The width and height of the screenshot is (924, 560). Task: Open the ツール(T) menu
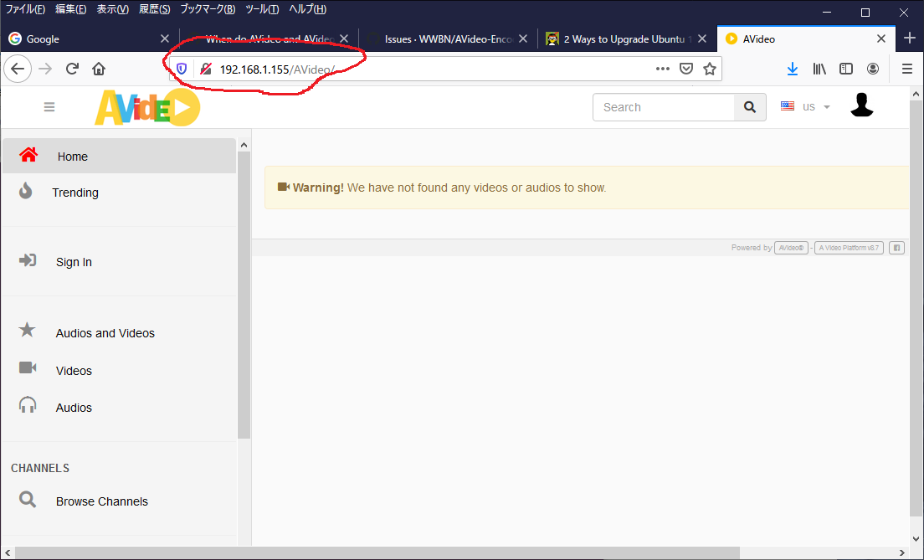tap(262, 9)
